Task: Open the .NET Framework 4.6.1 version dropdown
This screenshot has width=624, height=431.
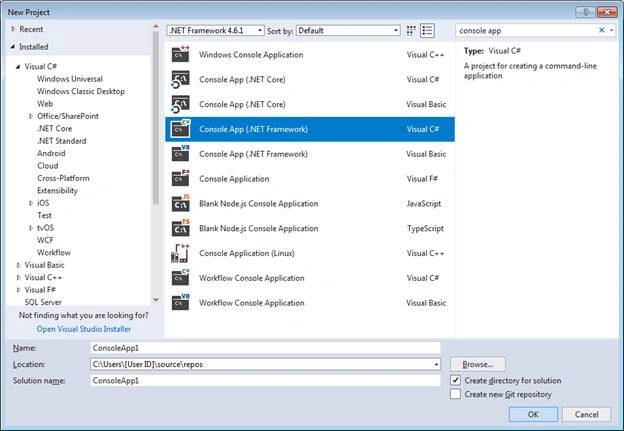Action: tap(215, 30)
